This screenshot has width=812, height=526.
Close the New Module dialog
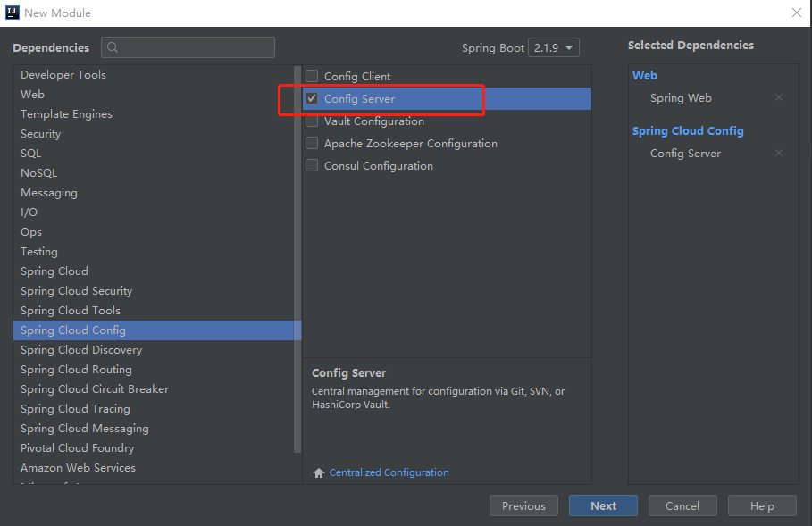pos(796,13)
